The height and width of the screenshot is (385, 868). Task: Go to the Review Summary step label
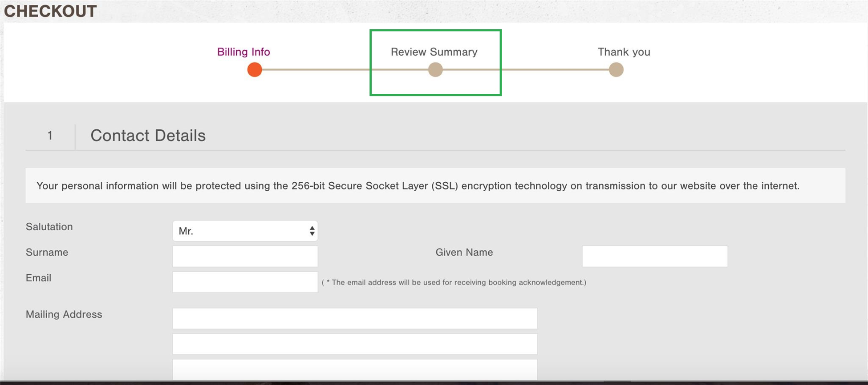coord(434,52)
